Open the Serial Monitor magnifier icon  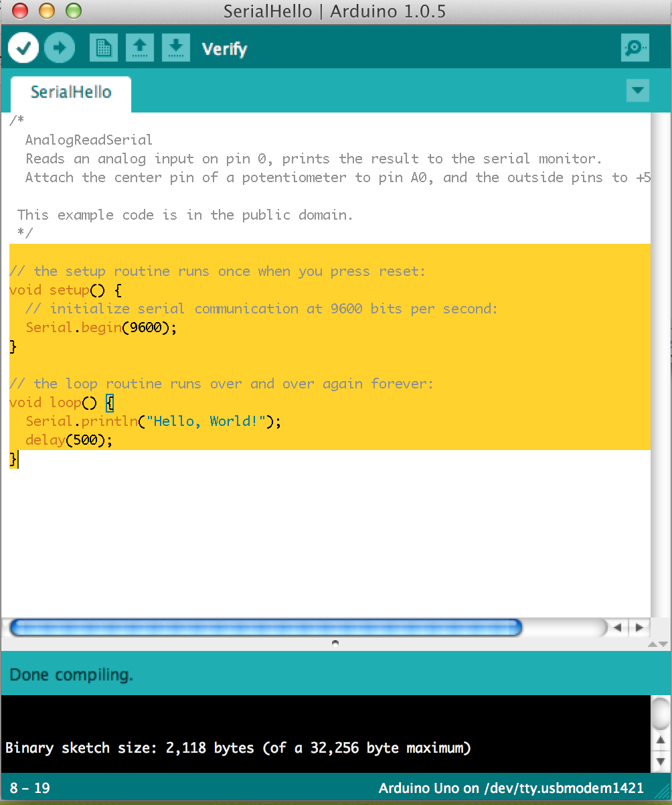(635, 48)
